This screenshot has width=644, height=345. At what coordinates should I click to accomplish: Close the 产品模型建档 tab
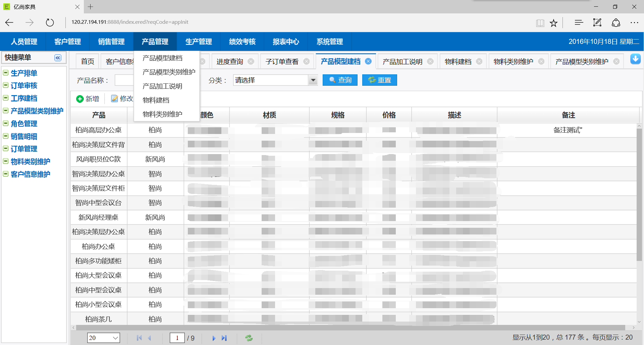pos(368,61)
